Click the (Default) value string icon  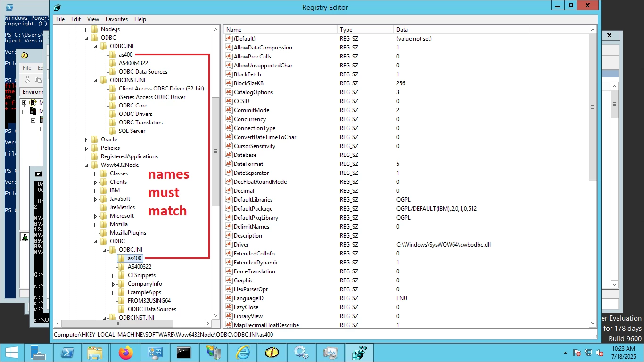[229, 39]
